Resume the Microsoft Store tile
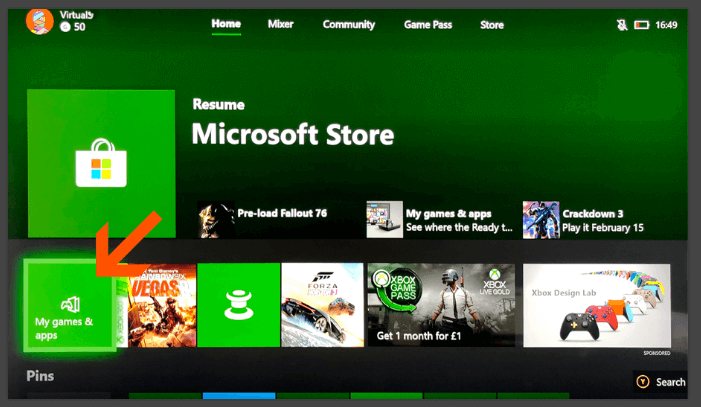Screen dimensions: 701x407 (101, 163)
